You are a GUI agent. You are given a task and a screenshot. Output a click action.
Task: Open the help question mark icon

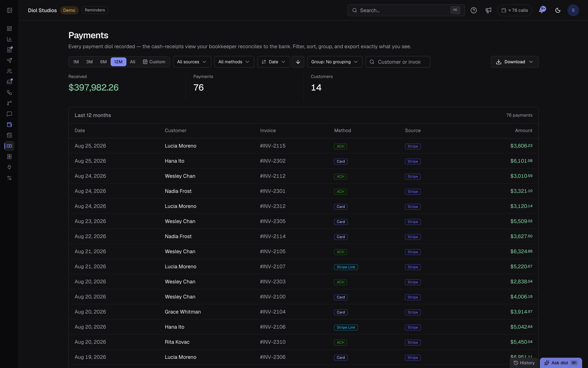pos(474,10)
